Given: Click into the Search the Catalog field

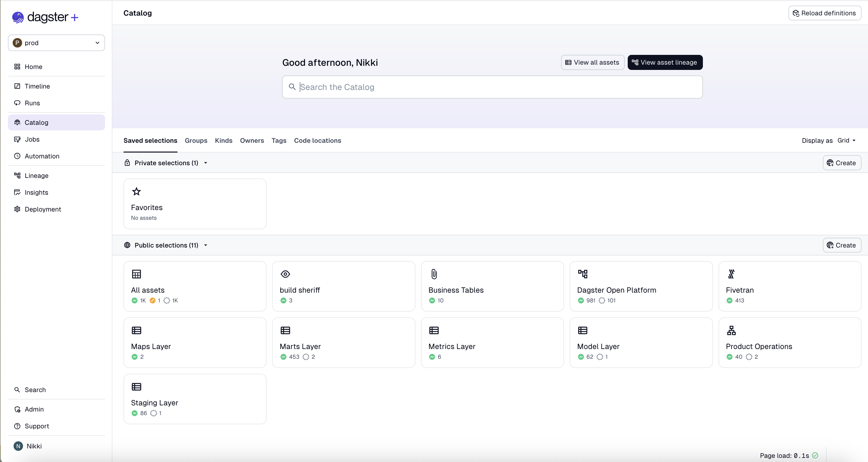Looking at the screenshot, I should [491, 87].
